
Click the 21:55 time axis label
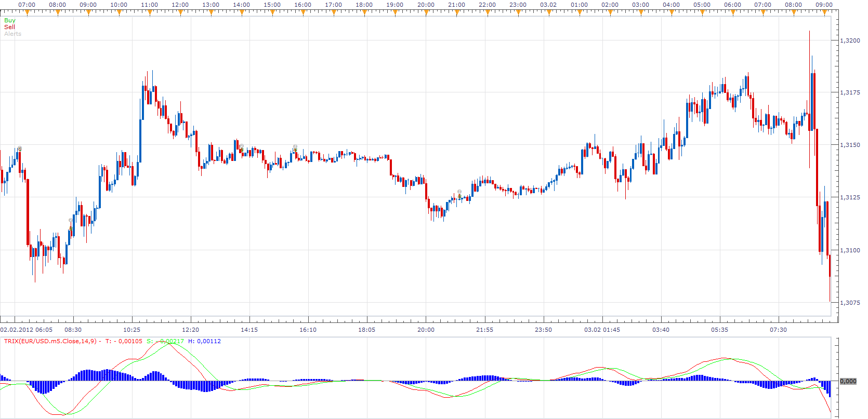coord(484,330)
